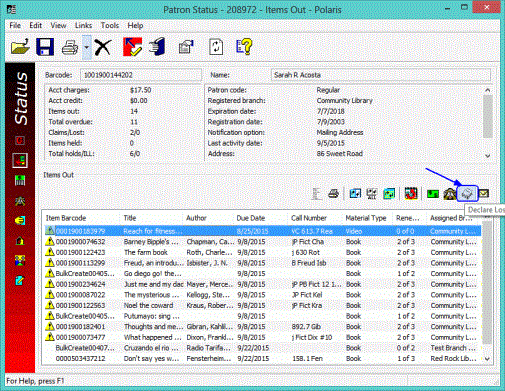This screenshot has height=391, width=505.
Task: Click the Name field showing Sarah R Acosta
Action: point(381,75)
